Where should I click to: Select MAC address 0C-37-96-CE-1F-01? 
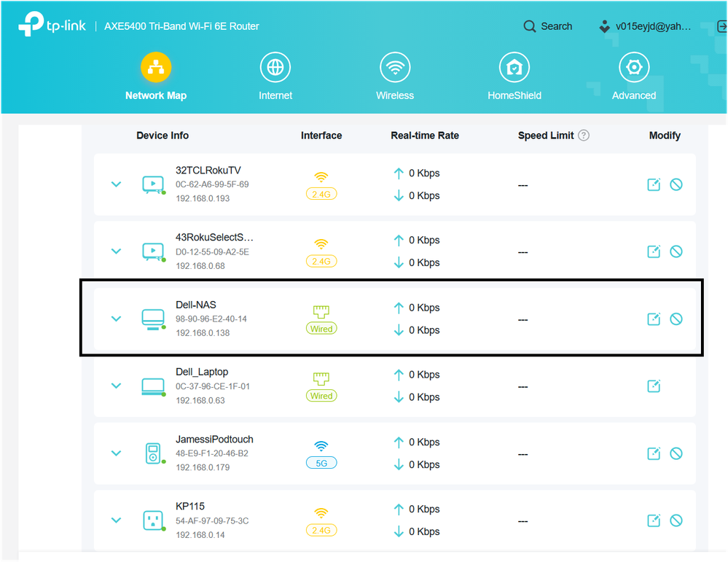213,386
